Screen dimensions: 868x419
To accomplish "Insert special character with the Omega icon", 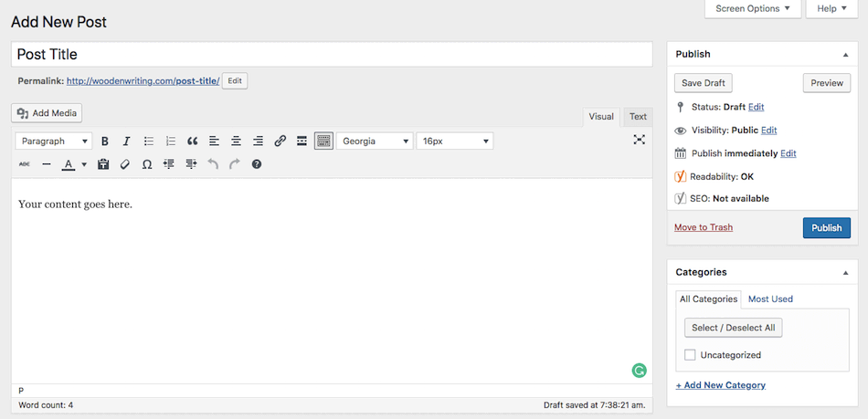I will (147, 164).
